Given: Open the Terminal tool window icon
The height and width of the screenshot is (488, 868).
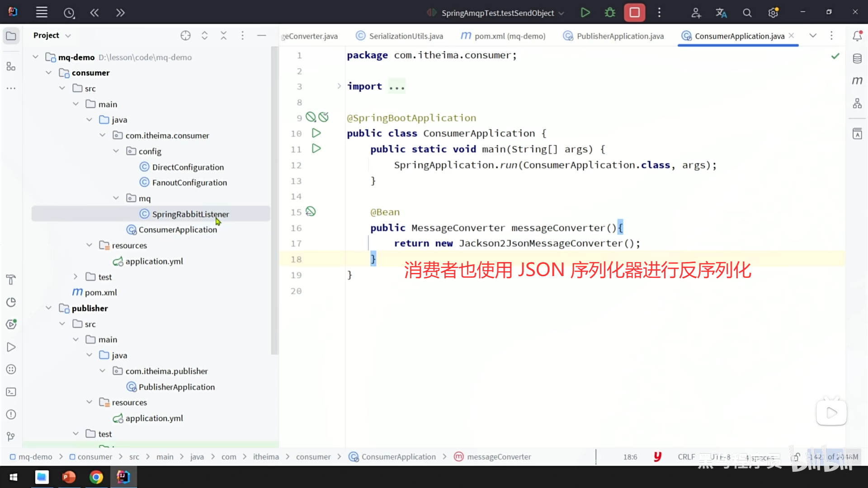Looking at the screenshot, I should coord(11,392).
